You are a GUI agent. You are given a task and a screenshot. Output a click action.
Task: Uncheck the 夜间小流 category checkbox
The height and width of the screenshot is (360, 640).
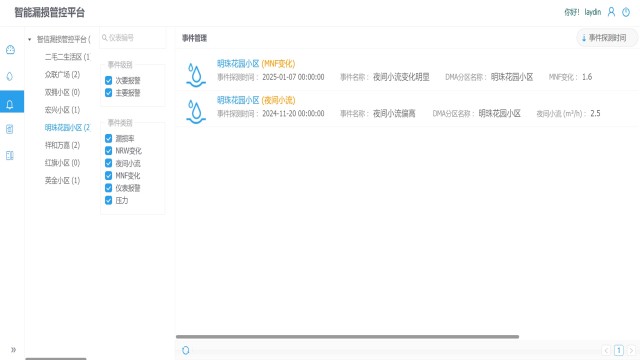pos(109,163)
